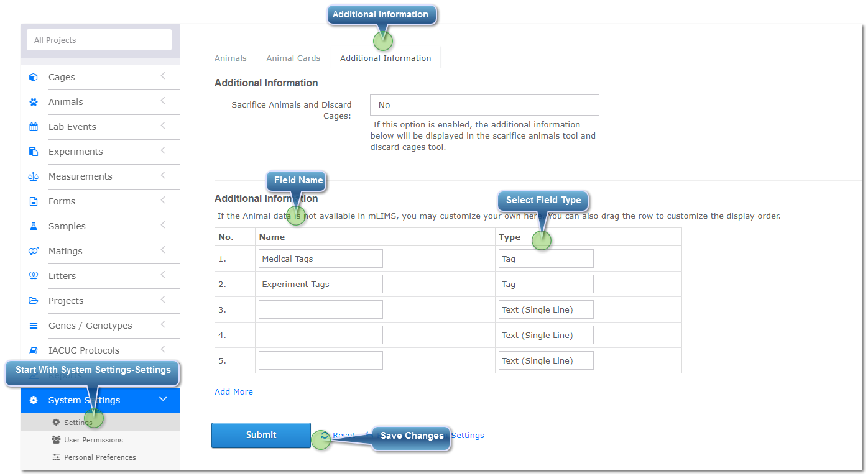Click the Experiments icon in sidebar

pos(34,152)
